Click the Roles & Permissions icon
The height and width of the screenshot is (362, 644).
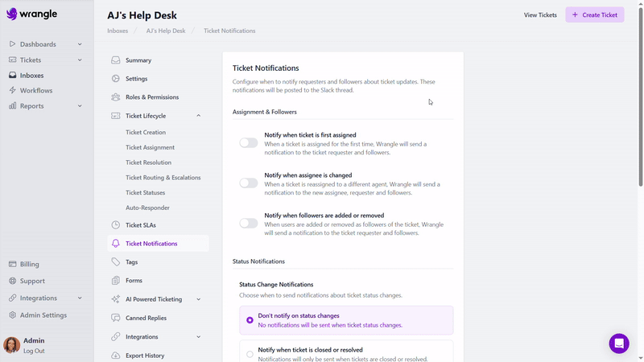(x=116, y=97)
